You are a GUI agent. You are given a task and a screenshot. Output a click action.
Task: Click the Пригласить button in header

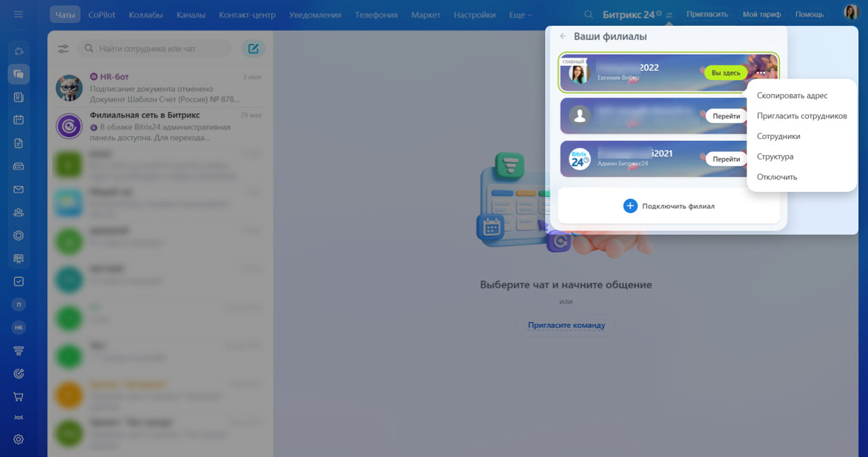[707, 14]
